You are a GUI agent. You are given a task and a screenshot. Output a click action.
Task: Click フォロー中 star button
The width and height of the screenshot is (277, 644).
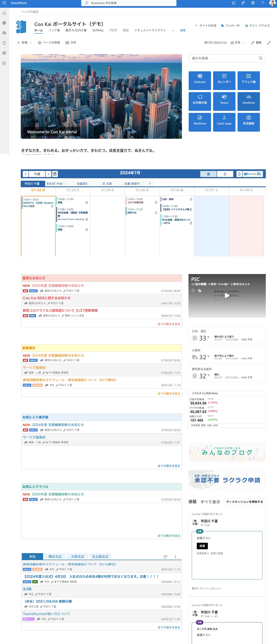tap(230, 25)
